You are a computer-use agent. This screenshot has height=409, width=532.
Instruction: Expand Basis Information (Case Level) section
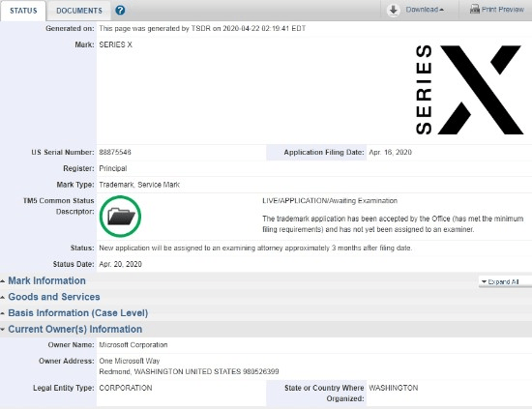pyautogui.click(x=78, y=313)
